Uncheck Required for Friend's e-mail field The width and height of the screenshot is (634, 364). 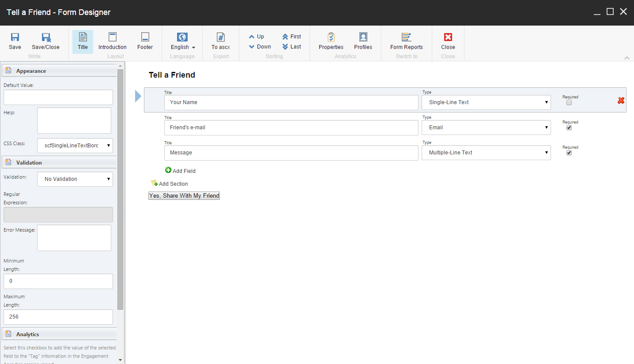[x=569, y=128]
